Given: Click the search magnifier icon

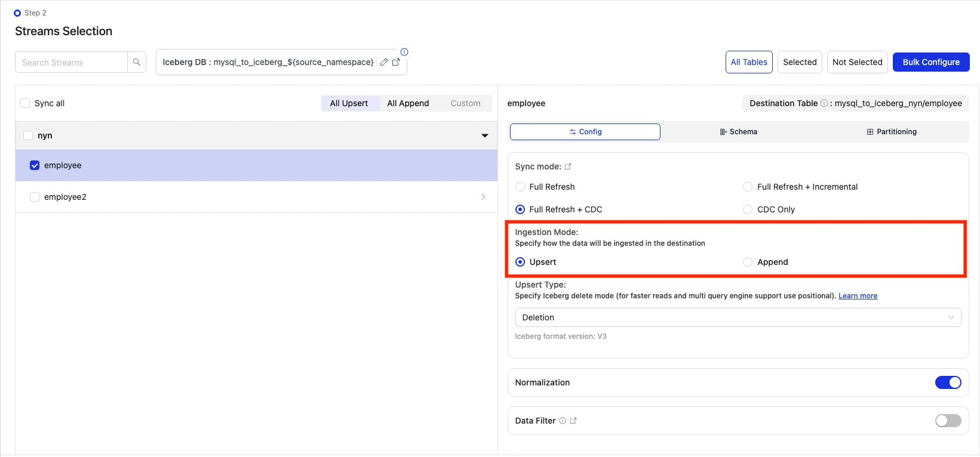Looking at the screenshot, I should click(137, 62).
